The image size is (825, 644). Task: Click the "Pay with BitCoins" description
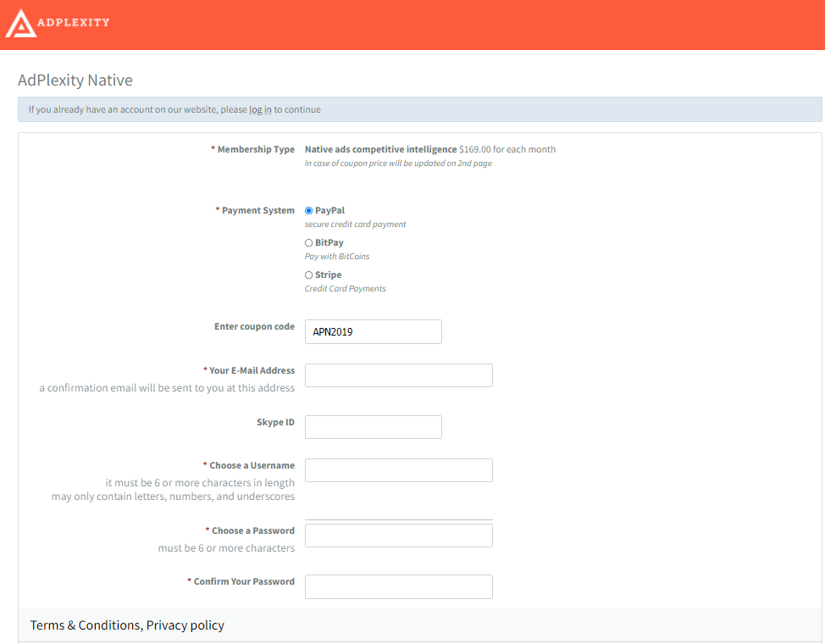pos(337,257)
